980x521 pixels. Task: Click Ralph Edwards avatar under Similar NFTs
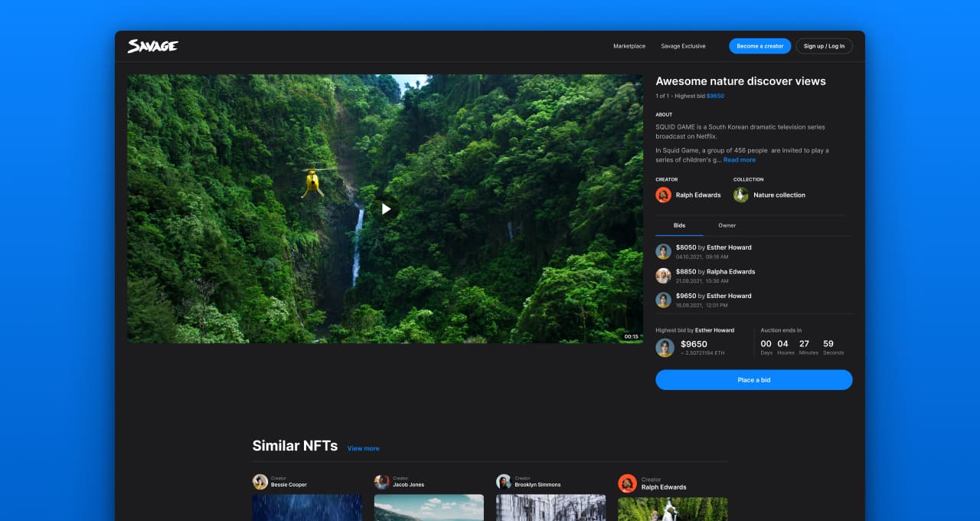tap(626, 482)
